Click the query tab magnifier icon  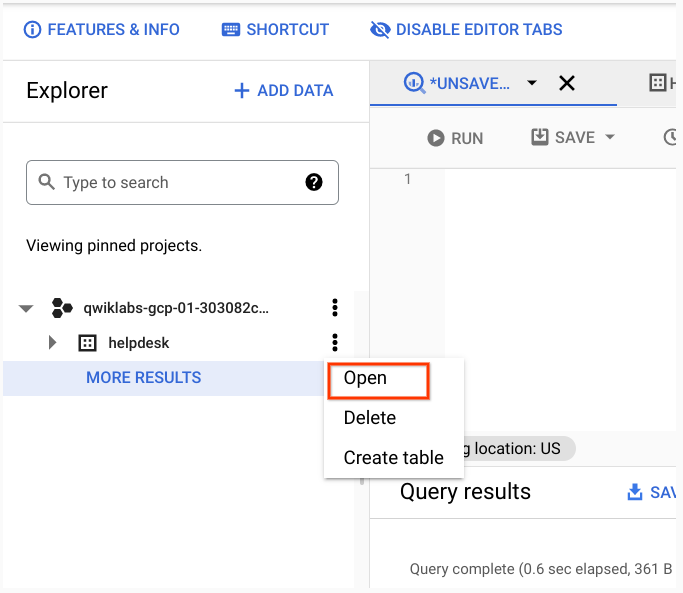pos(414,83)
